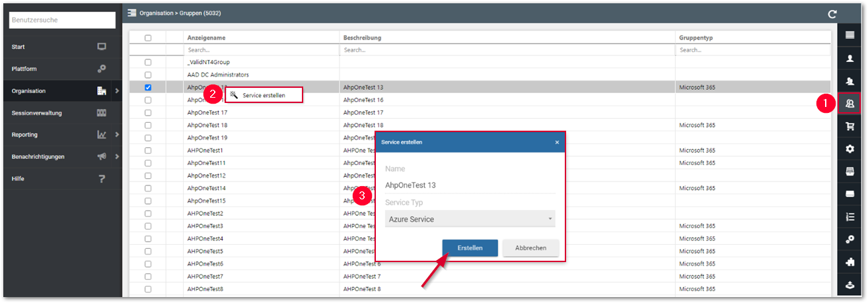Screen dimensions: 868x303
Task: Click the bottom upload tray icon in the right sidebar
Action: tap(850, 285)
